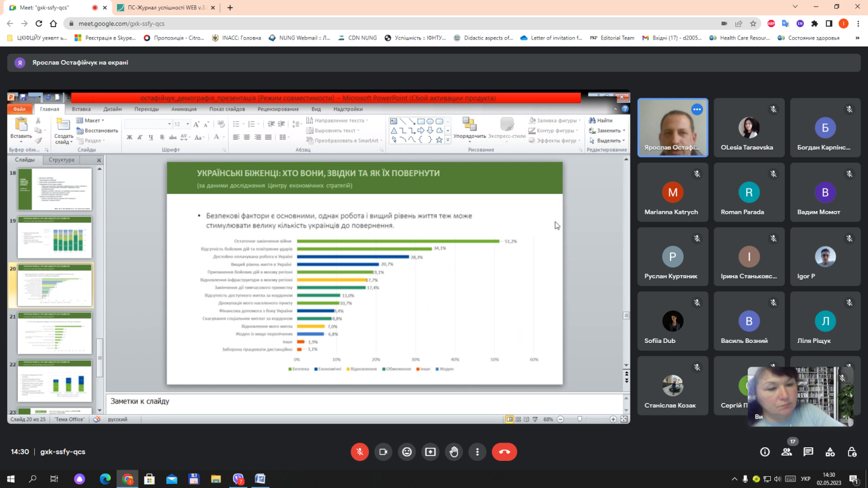
Task: Click the red leave call button
Action: click(504, 452)
